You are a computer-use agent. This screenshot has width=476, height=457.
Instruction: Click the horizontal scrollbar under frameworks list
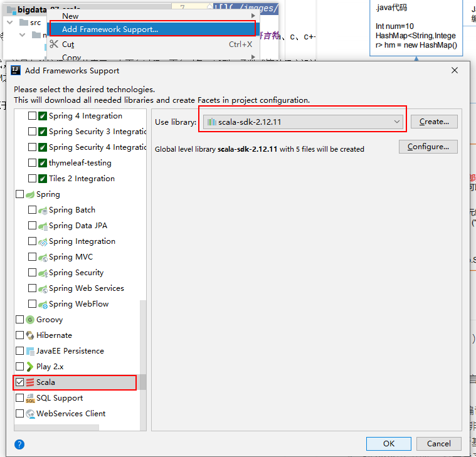[x=56, y=428]
